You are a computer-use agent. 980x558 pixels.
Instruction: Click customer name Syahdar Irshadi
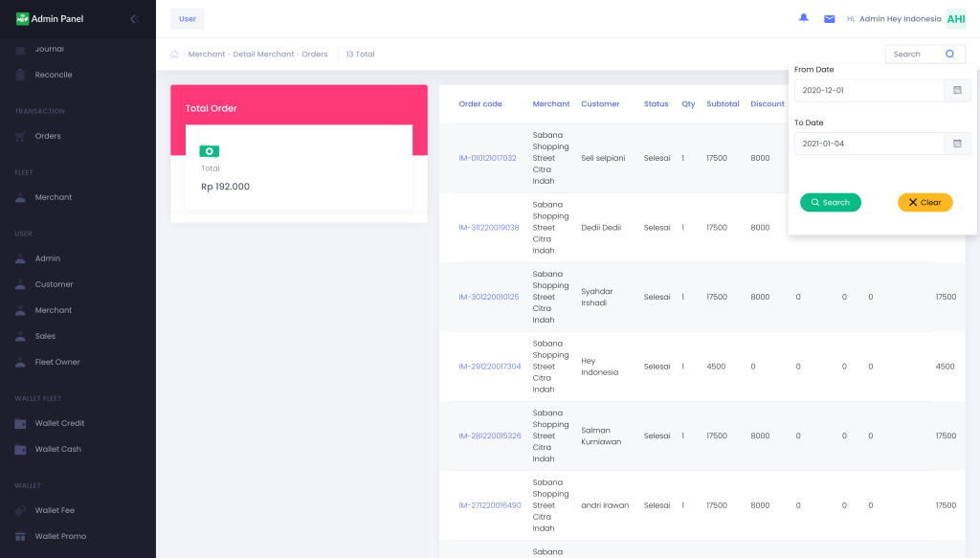597,297
